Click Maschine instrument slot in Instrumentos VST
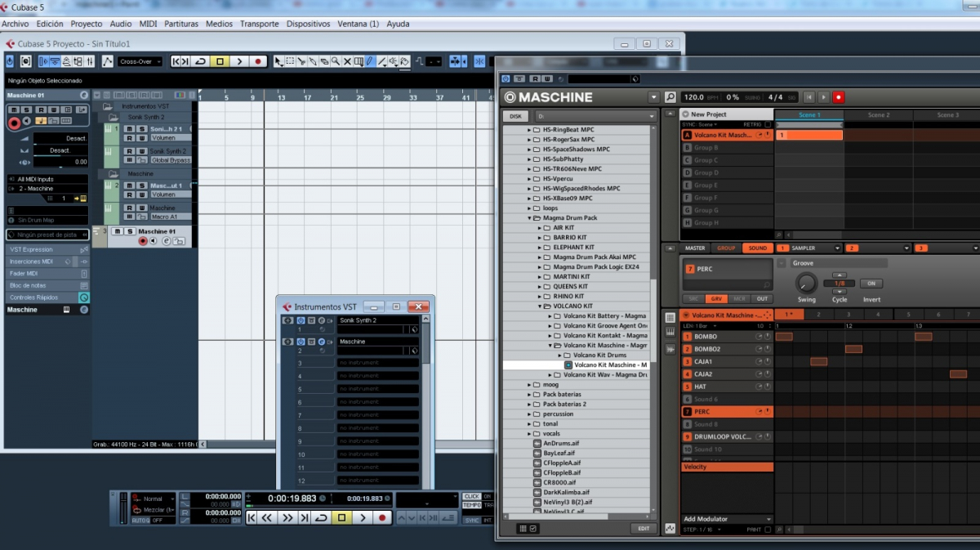Image resolution: width=980 pixels, height=550 pixels. tap(378, 342)
